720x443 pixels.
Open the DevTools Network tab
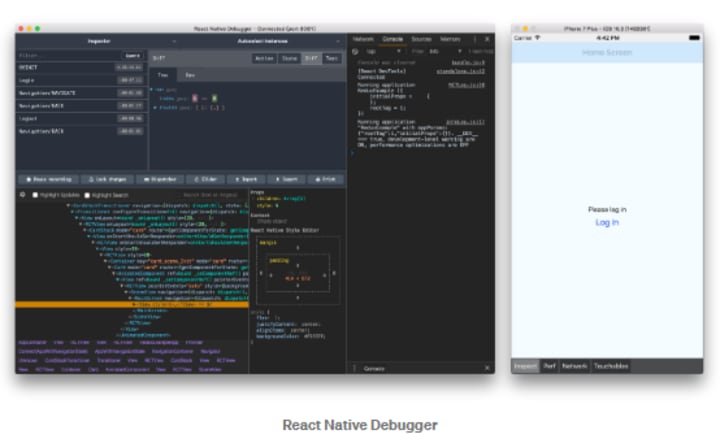pyautogui.click(x=363, y=39)
